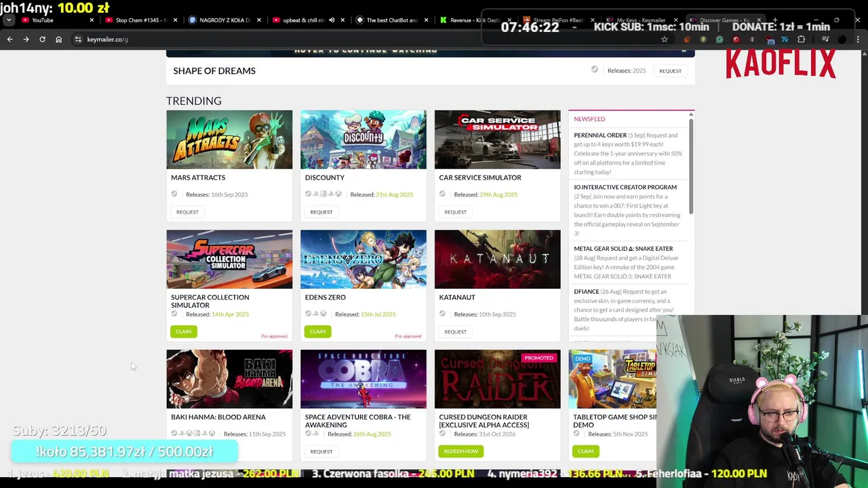The height and width of the screenshot is (488, 868).
Task: Open the Mars Attracts game thumbnail
Action: pos(229,140)
